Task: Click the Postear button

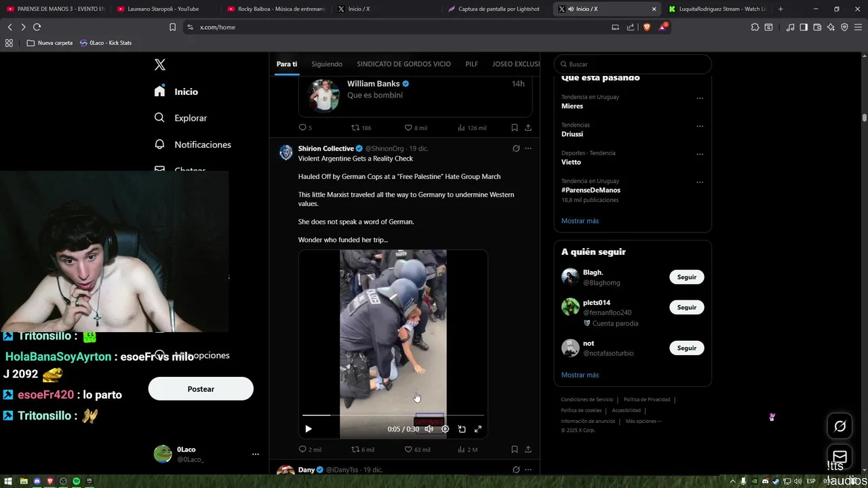Action: point(201,389)
